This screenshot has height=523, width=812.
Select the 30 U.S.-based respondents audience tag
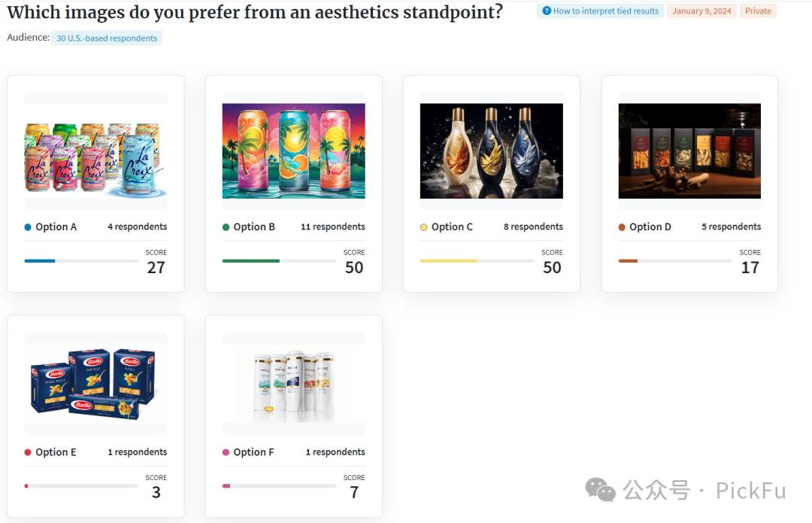(x=107, y=38)
